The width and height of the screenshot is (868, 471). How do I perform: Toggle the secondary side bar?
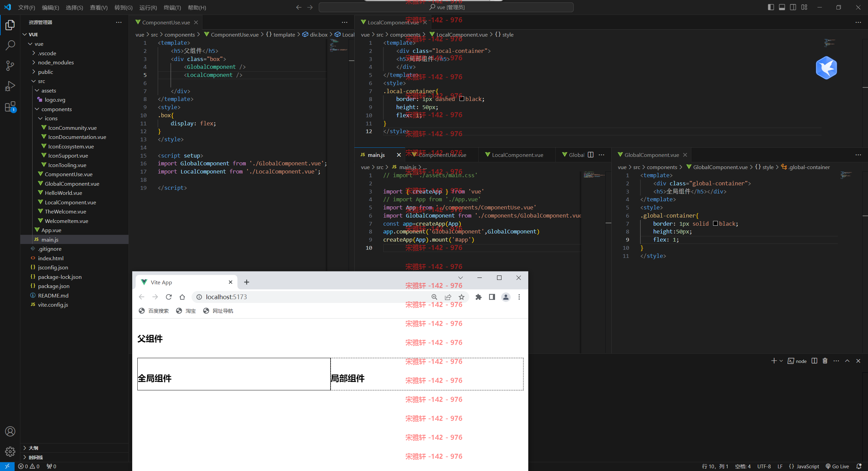point(793,7)
